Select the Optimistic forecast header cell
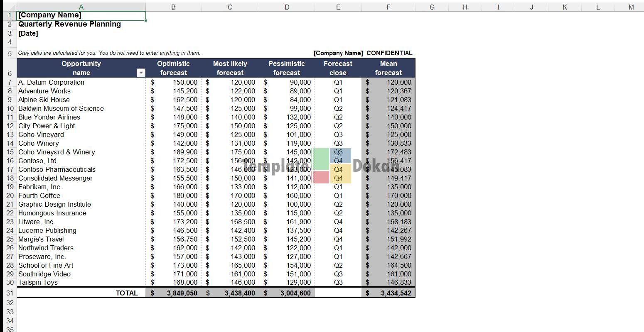Screen dimensions: 644x332 tap(173, 68)
